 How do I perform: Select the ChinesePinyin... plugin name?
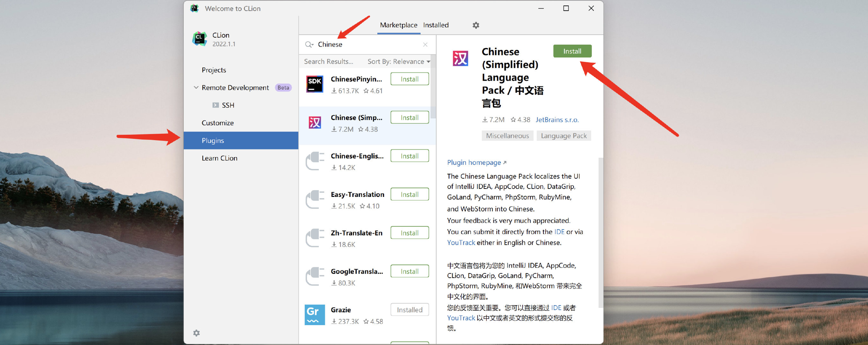click(x=356, y=79)
